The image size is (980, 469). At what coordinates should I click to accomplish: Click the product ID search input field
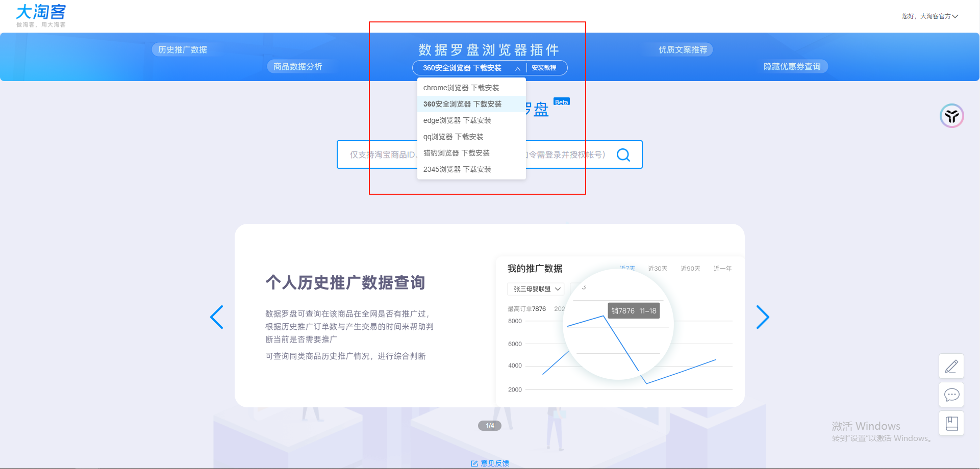click(380, 154)
